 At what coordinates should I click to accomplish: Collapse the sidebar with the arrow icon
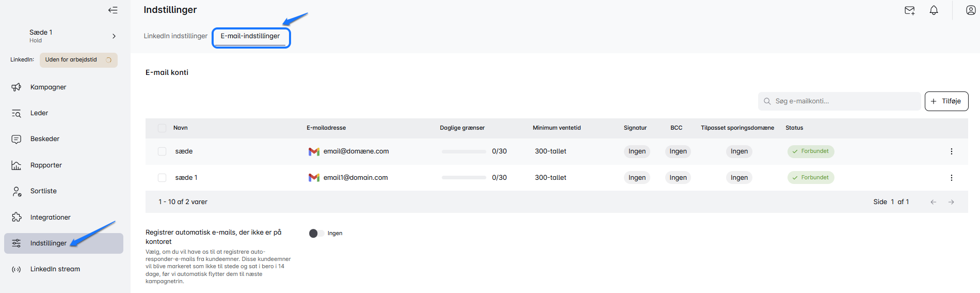point(113,10)
